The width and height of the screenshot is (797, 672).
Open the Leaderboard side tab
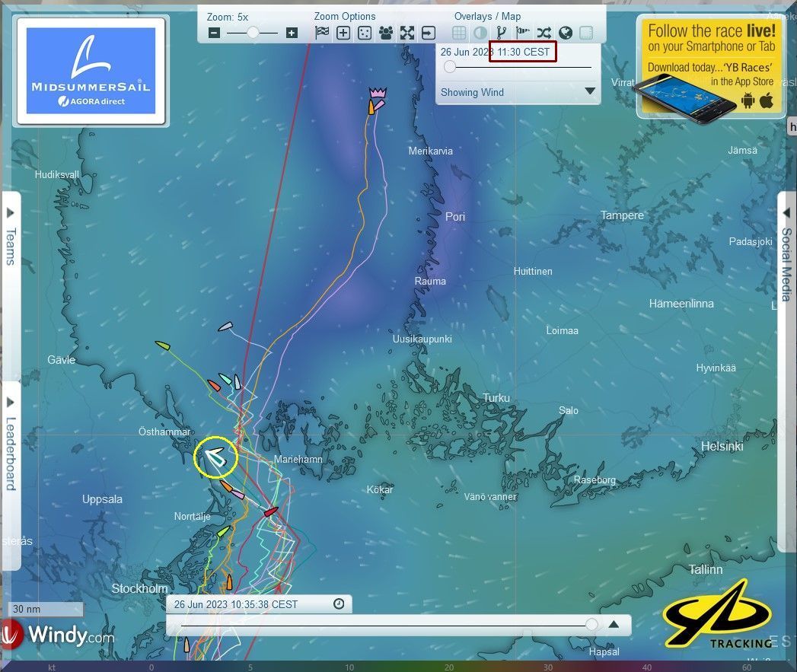point(11,449)
